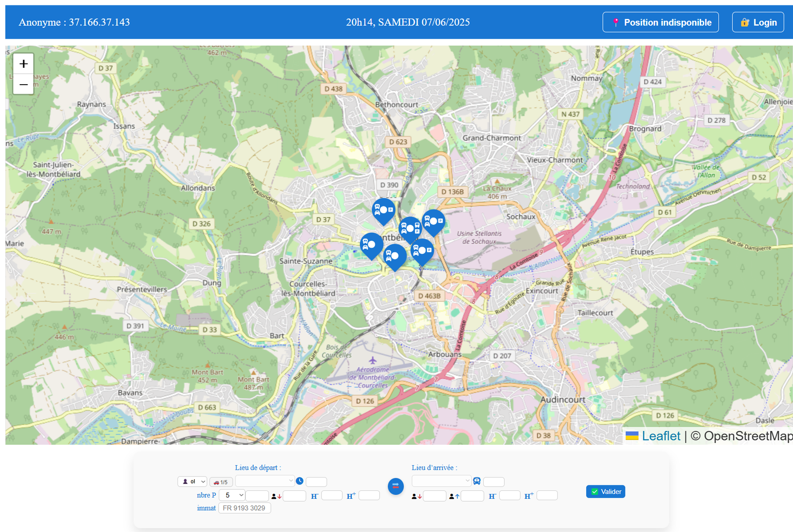Zoom out on the map
This screenshot has width=793, height=532.
pos(23,84)
